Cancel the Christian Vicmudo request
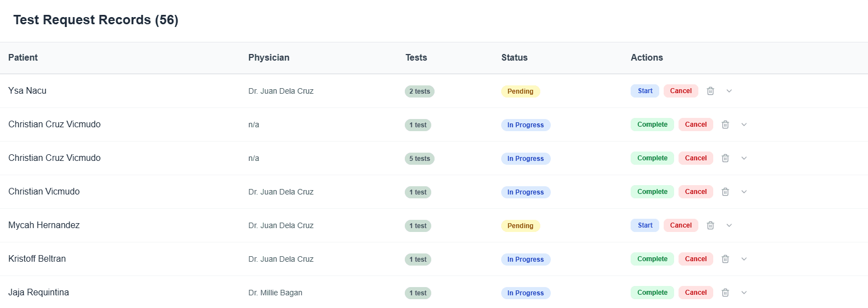The width and height of the screenshot is (868, 308). (x=696, y=192)
